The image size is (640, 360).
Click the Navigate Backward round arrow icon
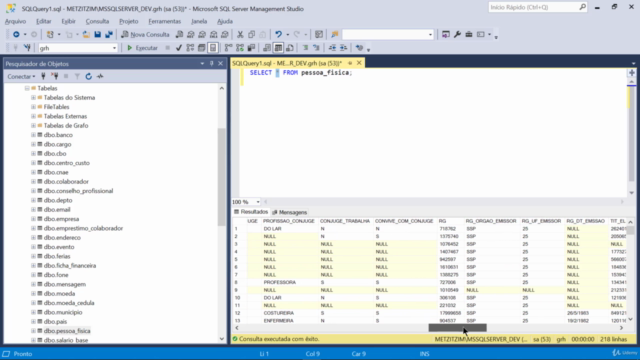(x=16, y=35)
